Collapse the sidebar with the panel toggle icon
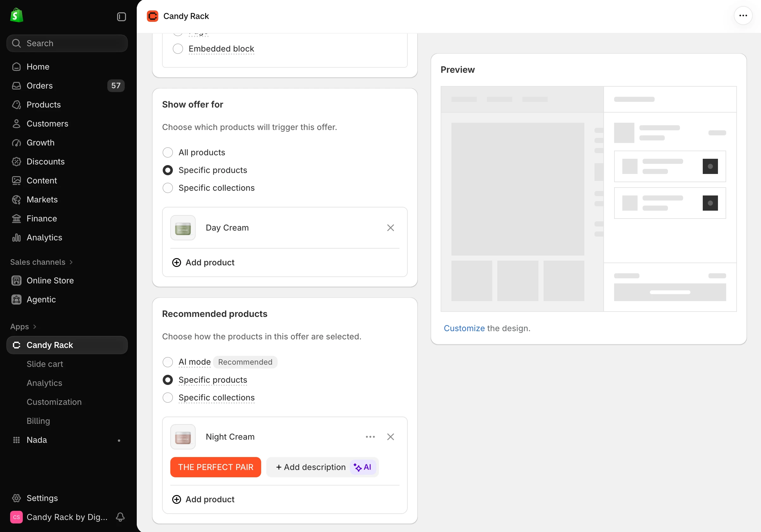Viewport: 761px width, 532px height. (x=121, y=16)
